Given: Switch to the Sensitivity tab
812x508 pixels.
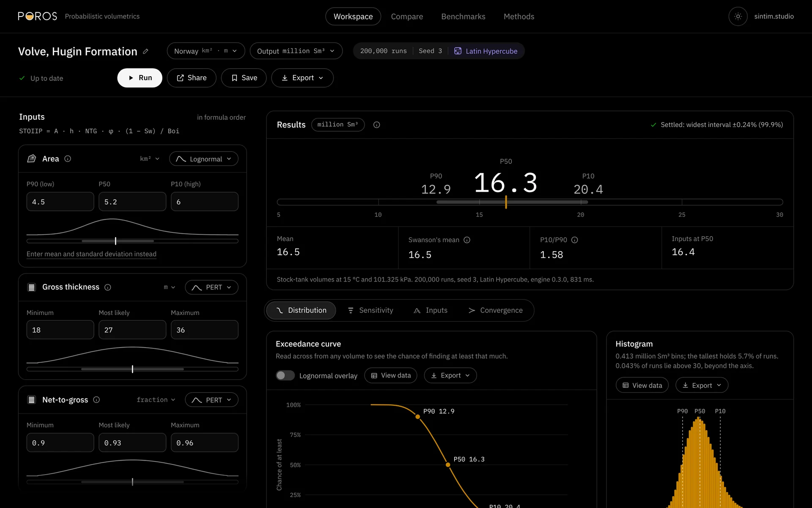Looking at the screenshot, I should pos(370,310).
